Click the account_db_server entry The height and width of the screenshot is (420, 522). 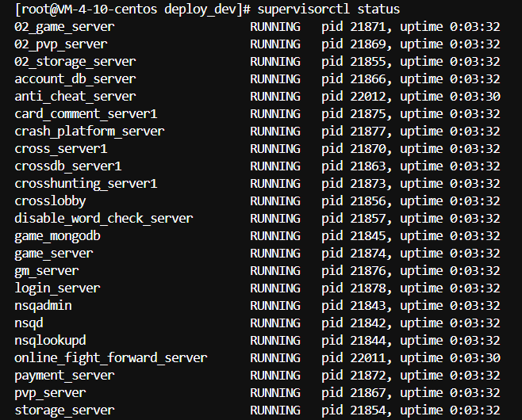[x=75, y=78]
